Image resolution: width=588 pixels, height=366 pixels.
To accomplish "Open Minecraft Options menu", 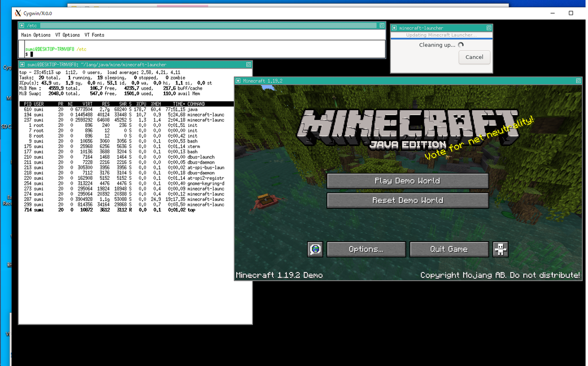I will (366, 249).
